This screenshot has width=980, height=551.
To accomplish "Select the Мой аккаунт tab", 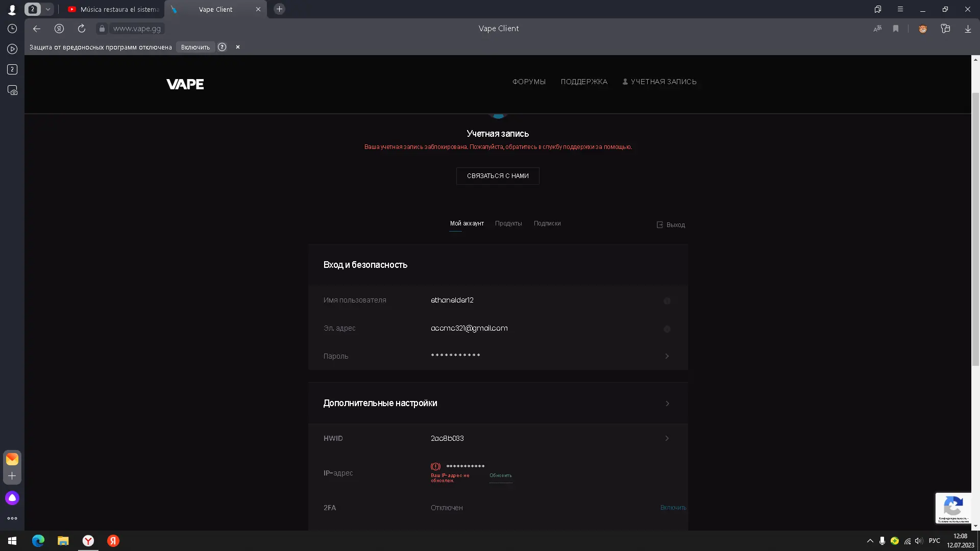I will pos(467,223).
